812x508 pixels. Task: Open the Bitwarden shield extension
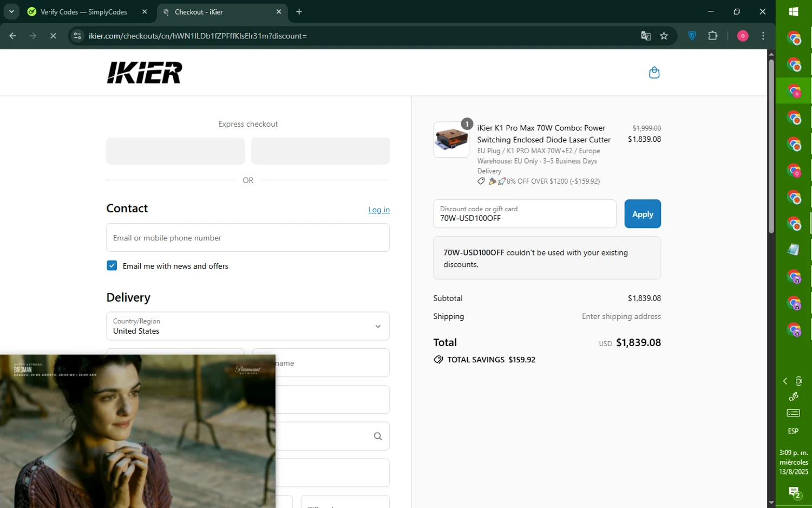[692, 36]
